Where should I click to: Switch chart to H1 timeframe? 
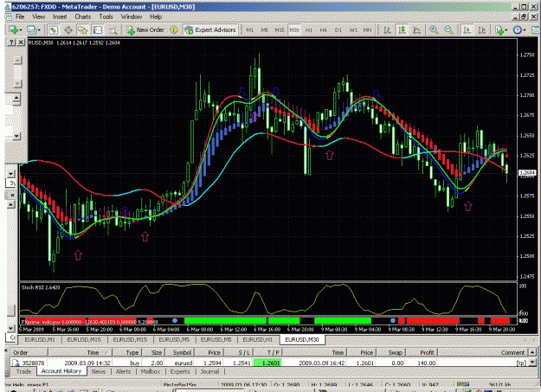pyautogui.click(x=309, y=30)
